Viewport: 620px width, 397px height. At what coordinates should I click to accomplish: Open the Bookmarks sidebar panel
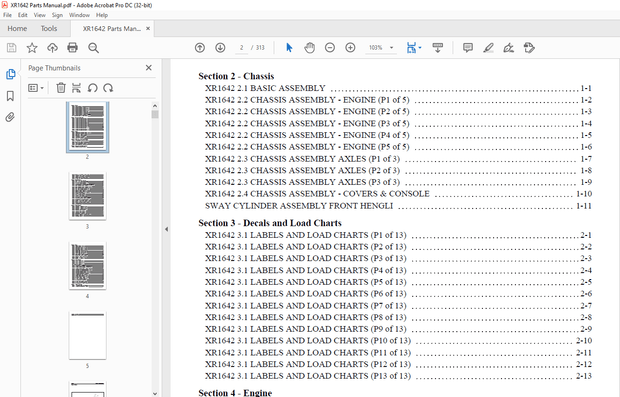tap(10, 96)
